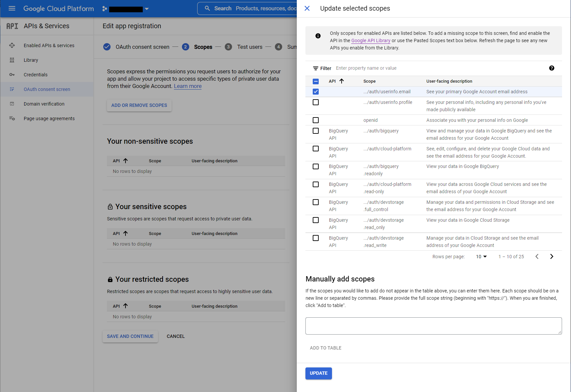Select the Domain verification sidebar icon
This screenshot has height=392, width=571.
(12, 104)
